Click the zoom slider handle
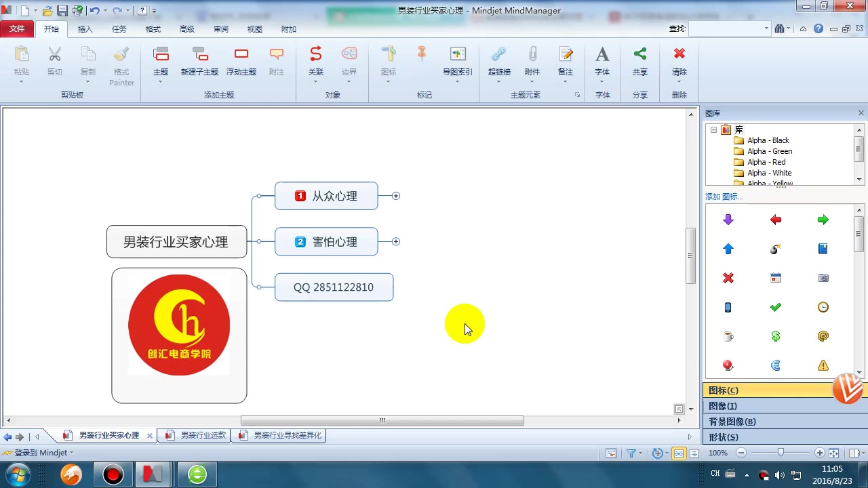This screenshot has width=868, height=488. click(x=781, y=453)
